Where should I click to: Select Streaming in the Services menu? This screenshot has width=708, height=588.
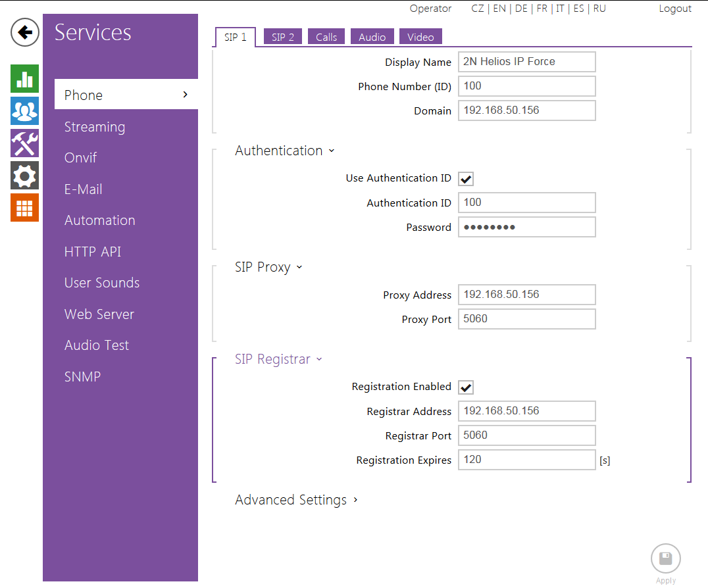tap(95, 127)
